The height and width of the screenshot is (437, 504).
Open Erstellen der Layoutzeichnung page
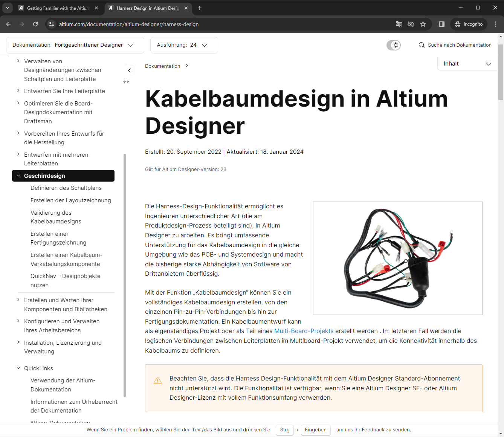tap(71, 200)
